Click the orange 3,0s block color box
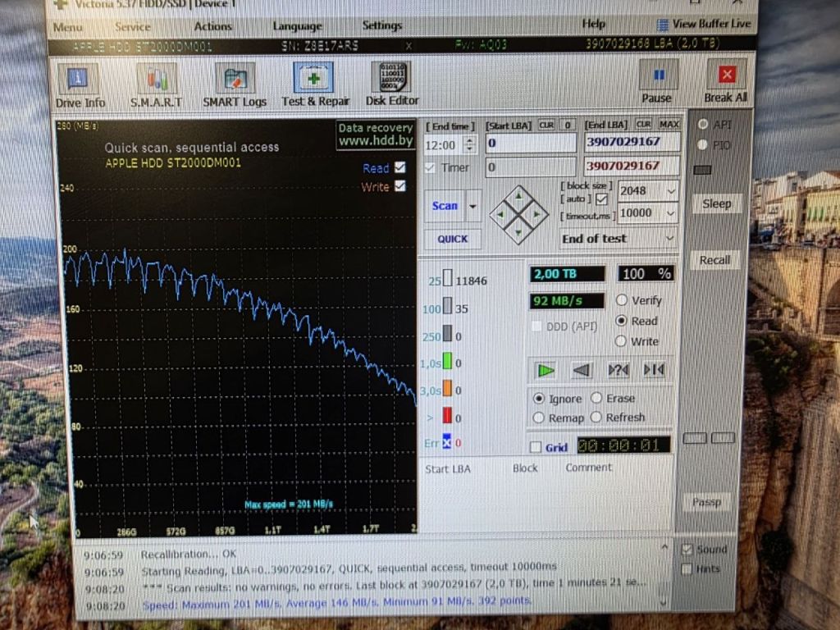 tap(447, 389)
